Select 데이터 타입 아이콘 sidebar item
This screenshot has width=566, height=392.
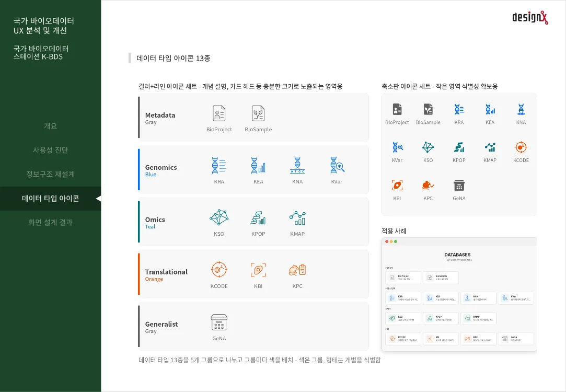pyautogui.click(x=51, y=198)
